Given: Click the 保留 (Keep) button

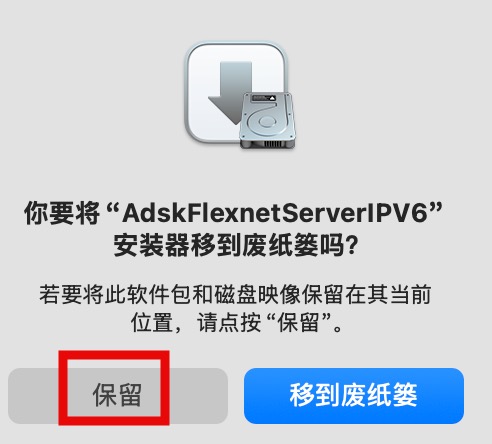Looking at the screenshot, I should pos(118,396).
